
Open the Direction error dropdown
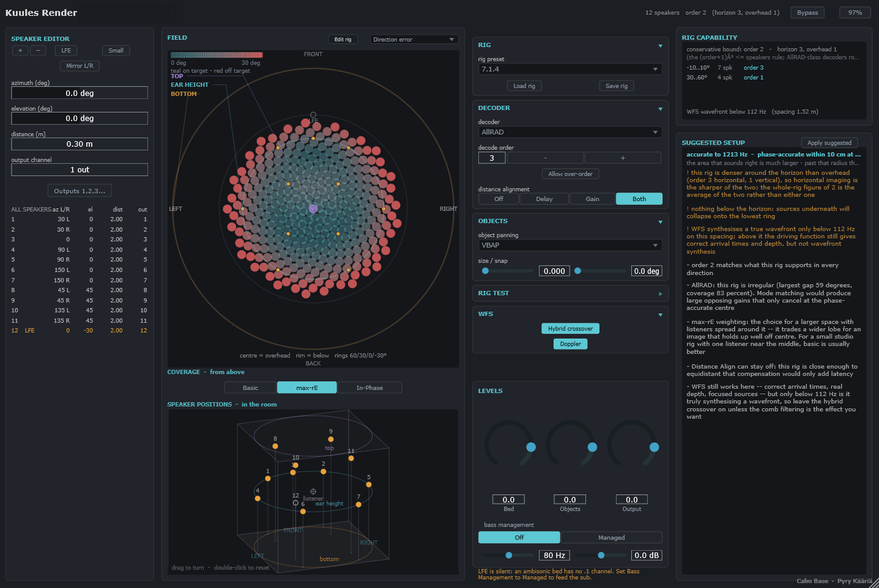click(x=414, y=39)
